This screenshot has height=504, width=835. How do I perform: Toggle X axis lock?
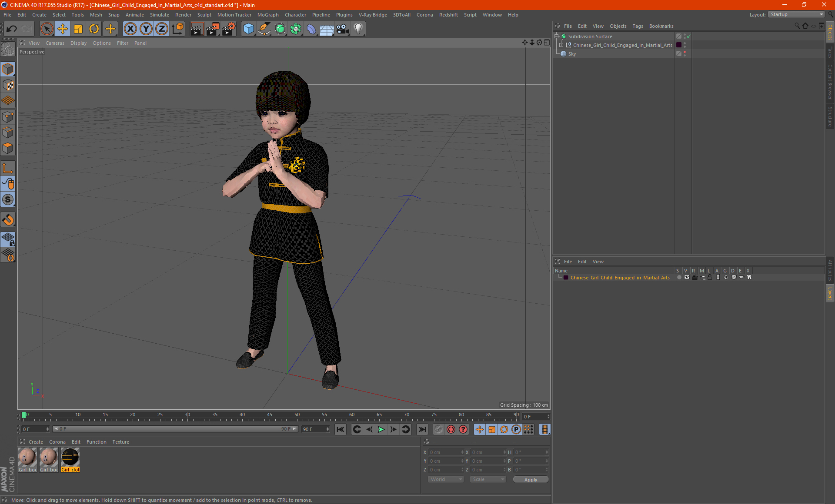[x=130, y=29]
